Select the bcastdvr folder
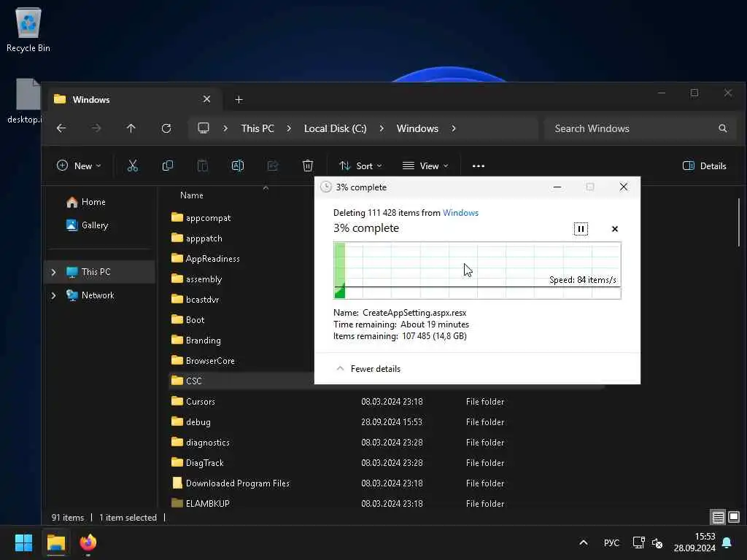Image resolution: width=747 pixels, height=560 pixels. [196, 300]
